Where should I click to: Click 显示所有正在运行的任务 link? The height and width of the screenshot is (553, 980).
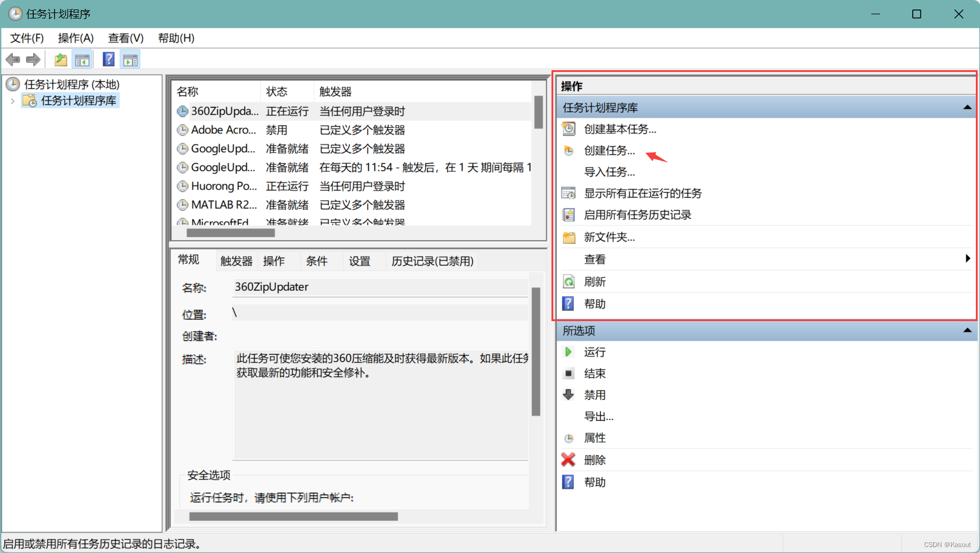pos(642,193)
